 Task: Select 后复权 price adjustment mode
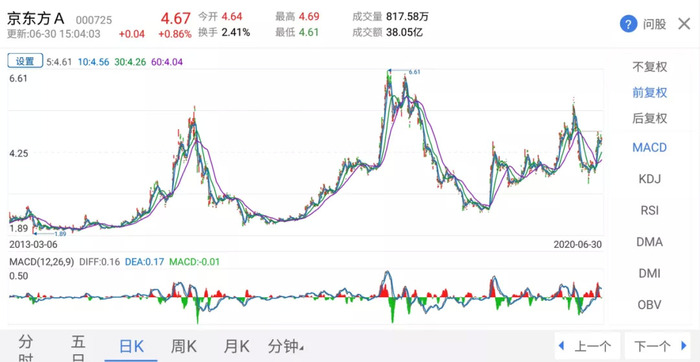tap(650, 118)
